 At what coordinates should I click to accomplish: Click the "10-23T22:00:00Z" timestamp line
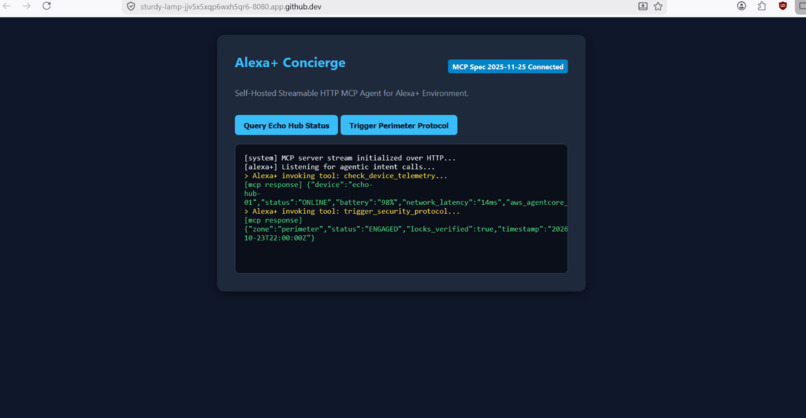279,238
